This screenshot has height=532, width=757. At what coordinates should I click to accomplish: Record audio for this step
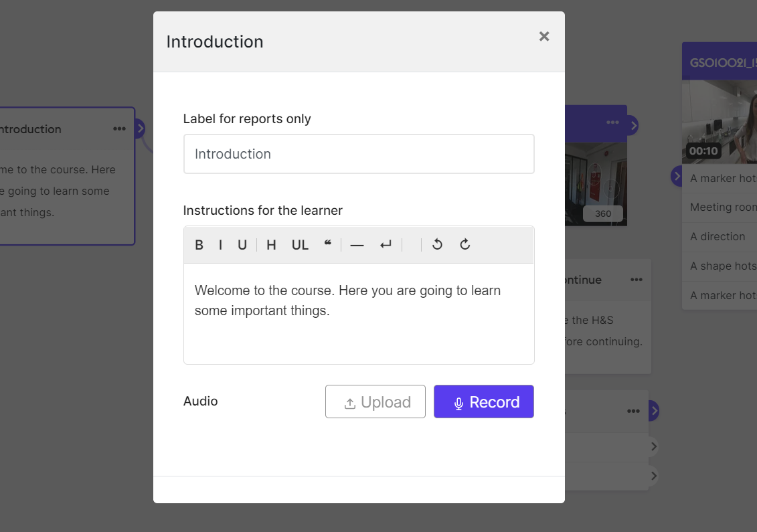pyautogui.click(x=484, y=402)
